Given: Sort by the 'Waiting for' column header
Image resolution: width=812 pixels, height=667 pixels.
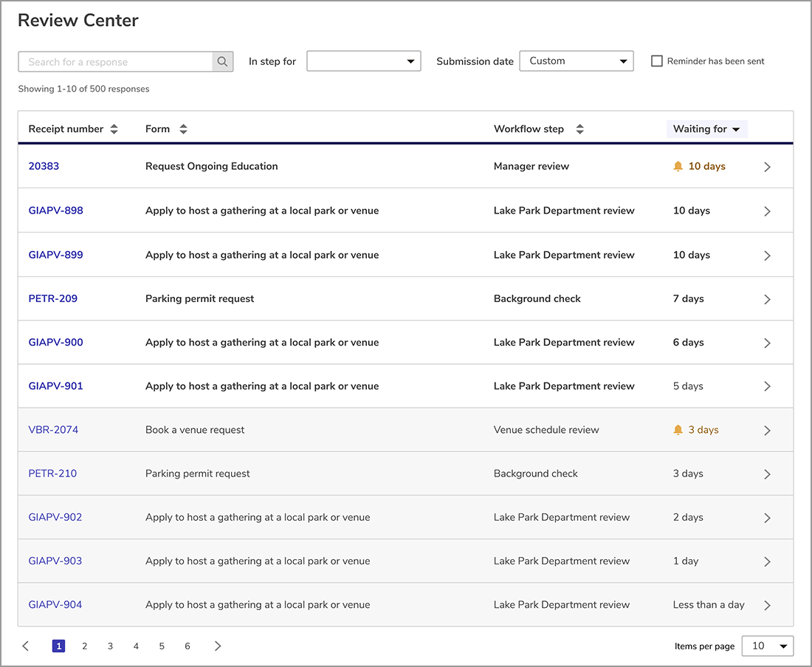Looking at the screenshot, I should tap(706, 129).
